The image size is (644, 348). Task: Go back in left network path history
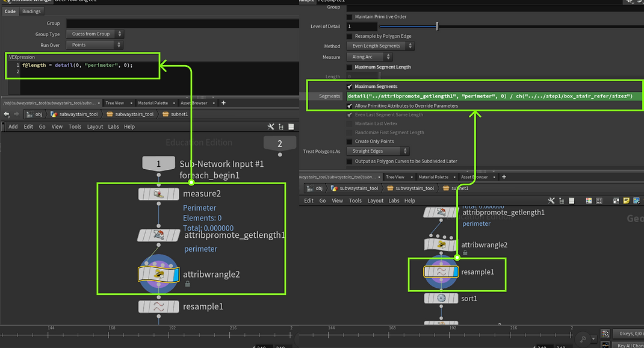(7, 114)
